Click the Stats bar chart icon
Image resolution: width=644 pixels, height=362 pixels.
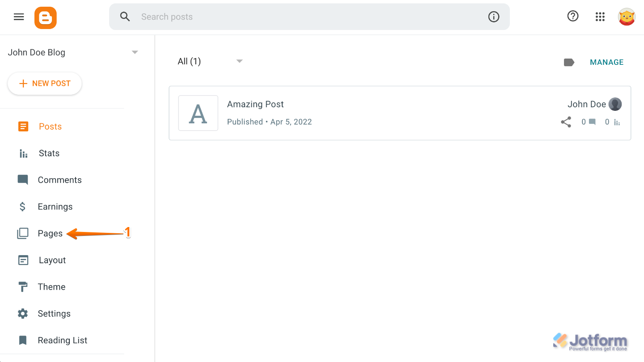(23, 153)
